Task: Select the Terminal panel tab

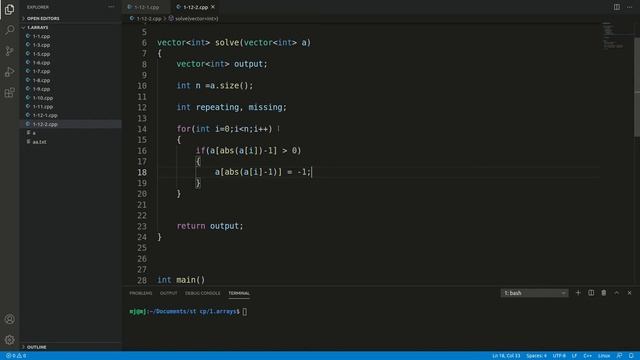Action: (x=239, y=293)
